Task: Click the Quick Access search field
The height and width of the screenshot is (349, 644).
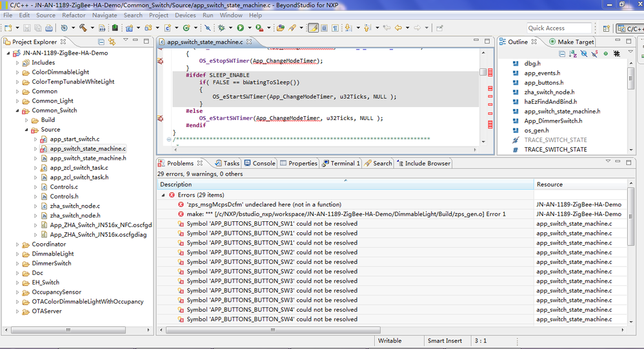Action: [559, 28]
